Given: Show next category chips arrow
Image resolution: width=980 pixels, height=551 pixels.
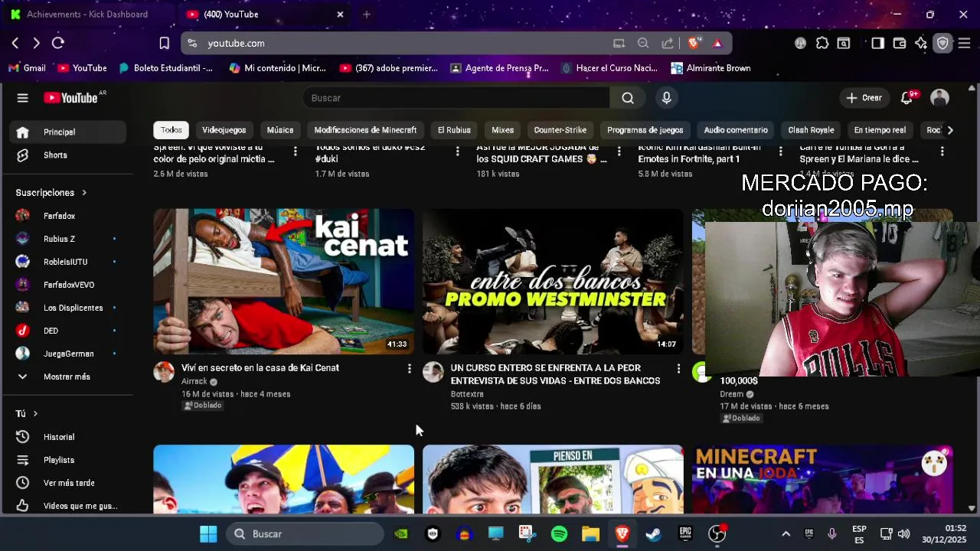Looking at the screenshot, I should pyautogui.click(x=949, y=130).
